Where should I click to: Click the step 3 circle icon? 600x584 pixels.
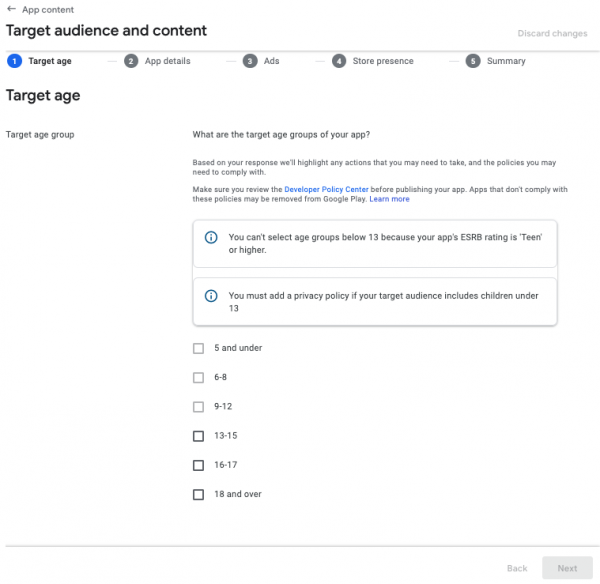pyautogui.click(x=250, y=61)
